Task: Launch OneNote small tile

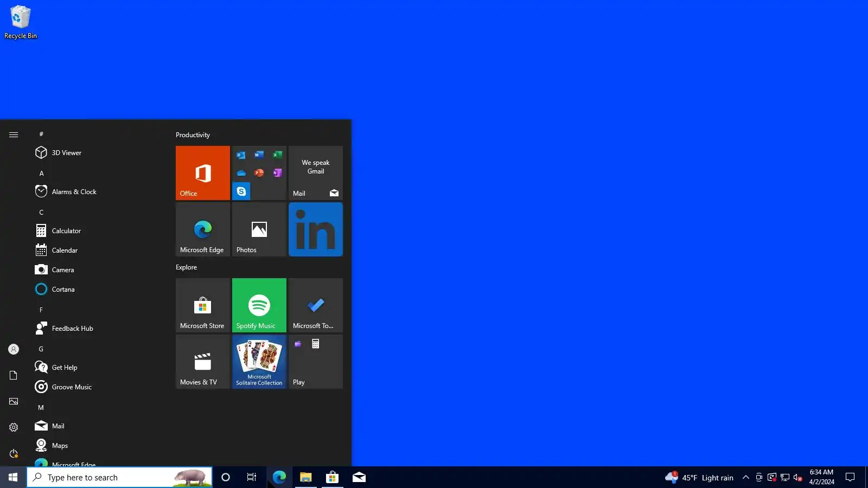Action: pos(277,173)
